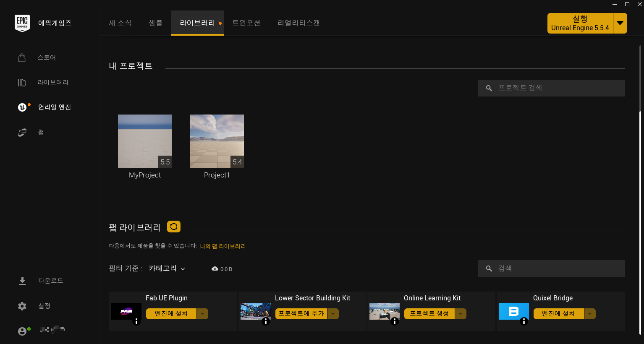Open 팹 in sidebar
Screen dimensions: 644x344
click(41, 133)
